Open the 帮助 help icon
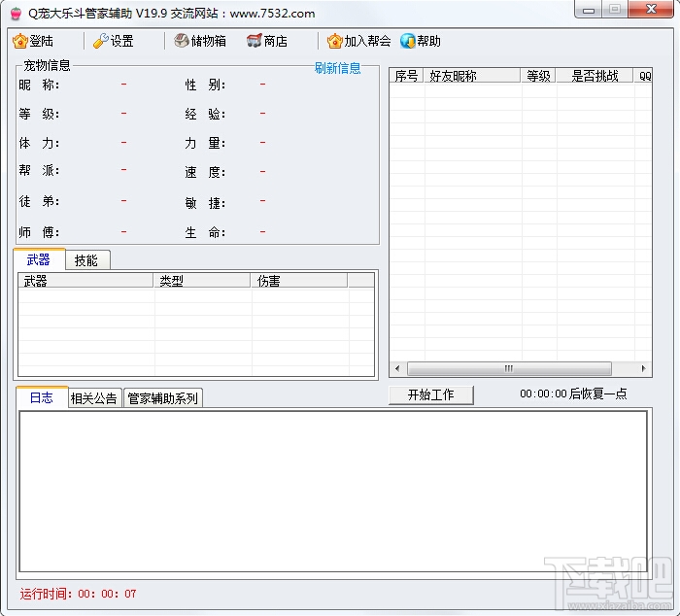 pos(408,41)
